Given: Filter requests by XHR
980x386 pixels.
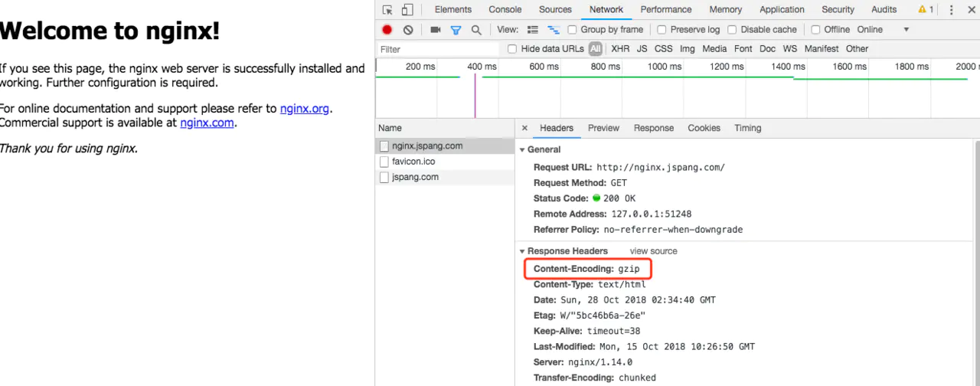Looking at the screenshot, I should pyautogui.click(x=620, y=49).
